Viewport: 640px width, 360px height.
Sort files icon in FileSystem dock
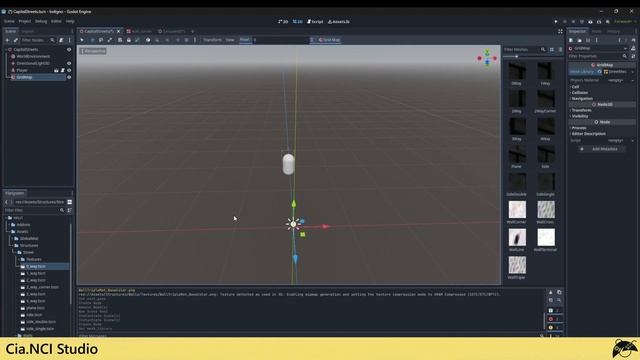click(70, 210)
